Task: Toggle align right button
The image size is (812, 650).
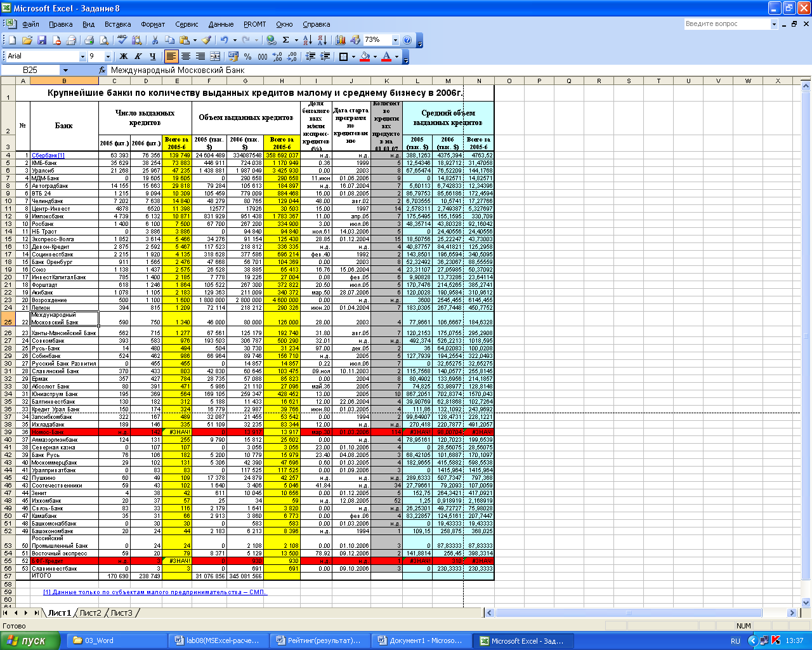Action: click(x=200, y=56)
